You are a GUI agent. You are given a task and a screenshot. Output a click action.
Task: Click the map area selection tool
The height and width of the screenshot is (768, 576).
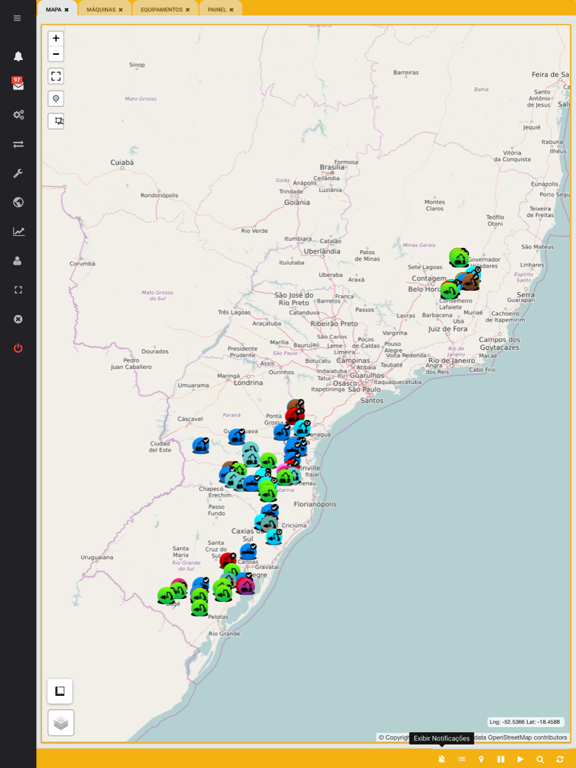coord(56,121)
